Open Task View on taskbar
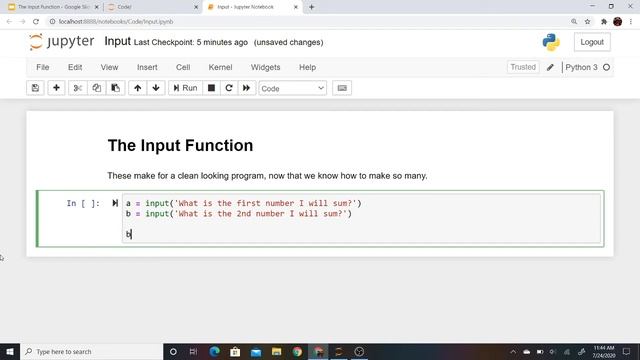This screenshot has height=360, width=640. tap(193, 351)
